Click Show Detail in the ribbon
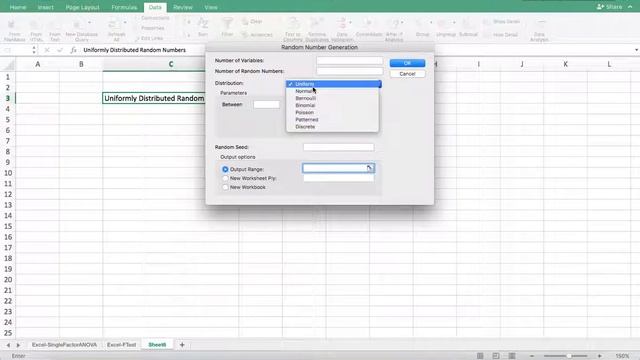640x360 pixels. pyautogui.click(x=502, y=22)
